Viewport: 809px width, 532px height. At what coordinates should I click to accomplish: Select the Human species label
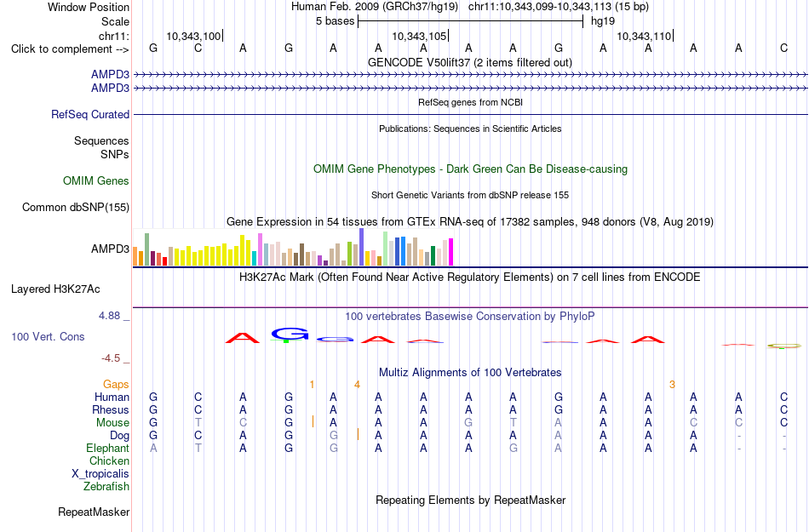click(112, 397)
